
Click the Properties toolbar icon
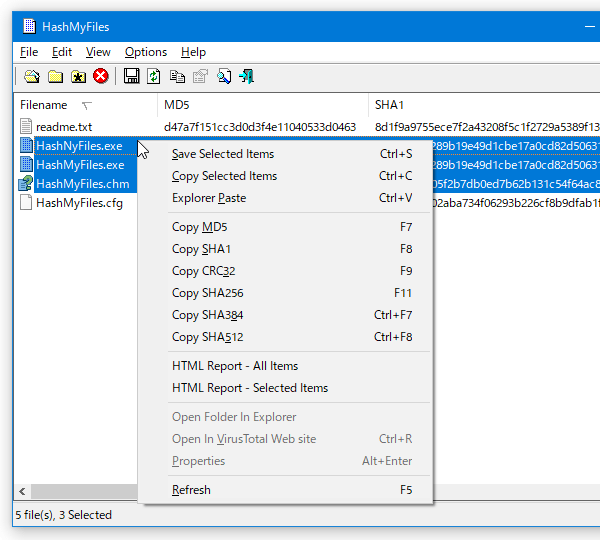tap(200, 77)
